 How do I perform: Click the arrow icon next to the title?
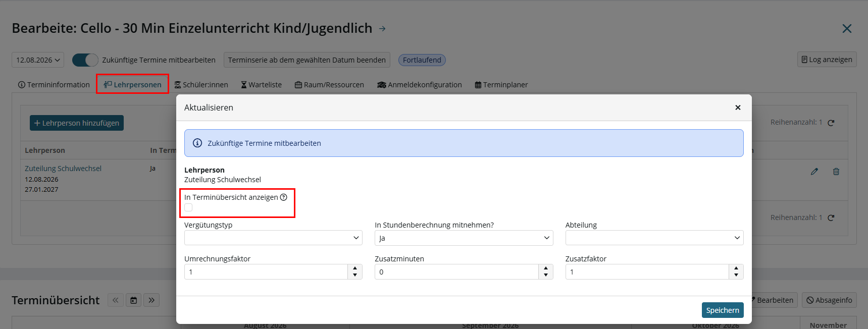[x=382, y=29]
